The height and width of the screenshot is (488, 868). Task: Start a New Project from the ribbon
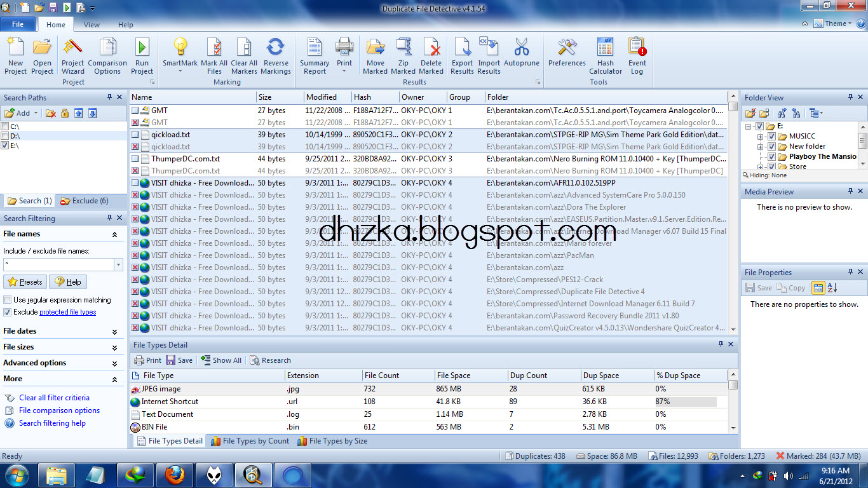pos(15,56)
